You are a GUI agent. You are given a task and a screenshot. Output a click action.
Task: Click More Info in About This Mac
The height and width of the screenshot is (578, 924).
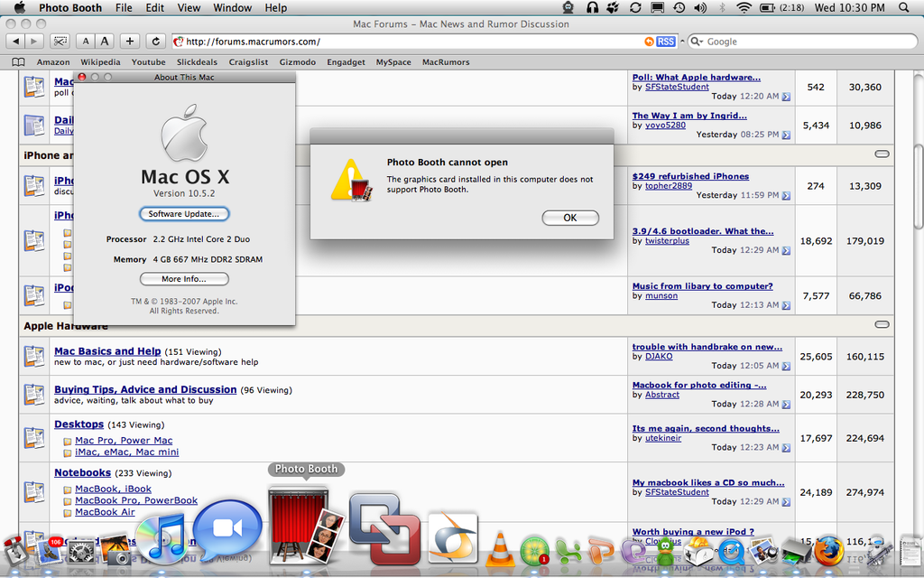click(184, 279)
